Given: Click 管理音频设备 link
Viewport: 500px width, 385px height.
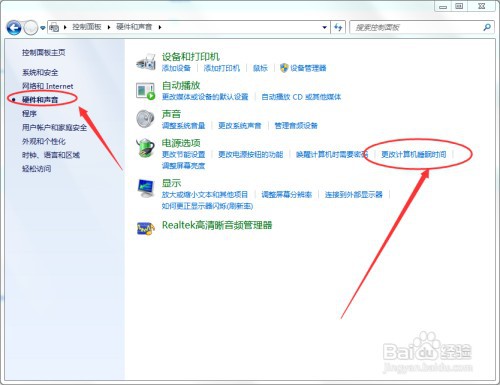Looking at the screenshot, I should point(296,126).
